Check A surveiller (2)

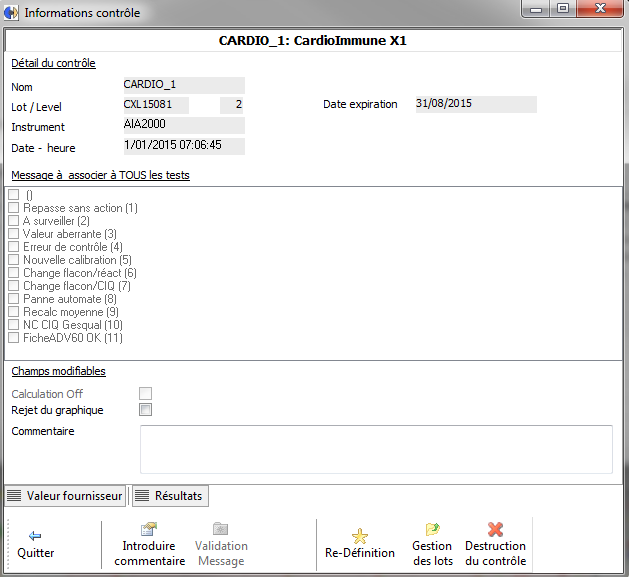coord(14,221)
